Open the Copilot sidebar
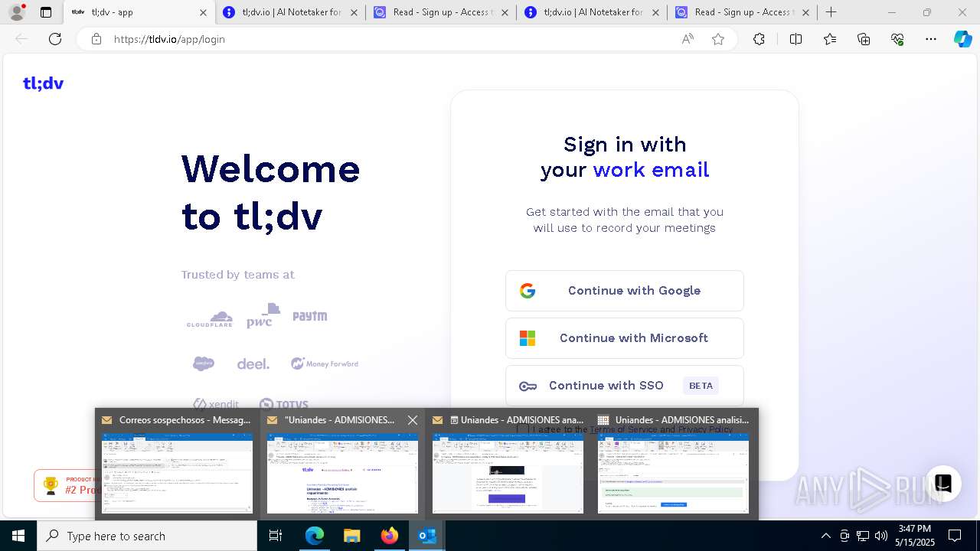The width and height of the screenshot is (980, 551). click(963, 39)
